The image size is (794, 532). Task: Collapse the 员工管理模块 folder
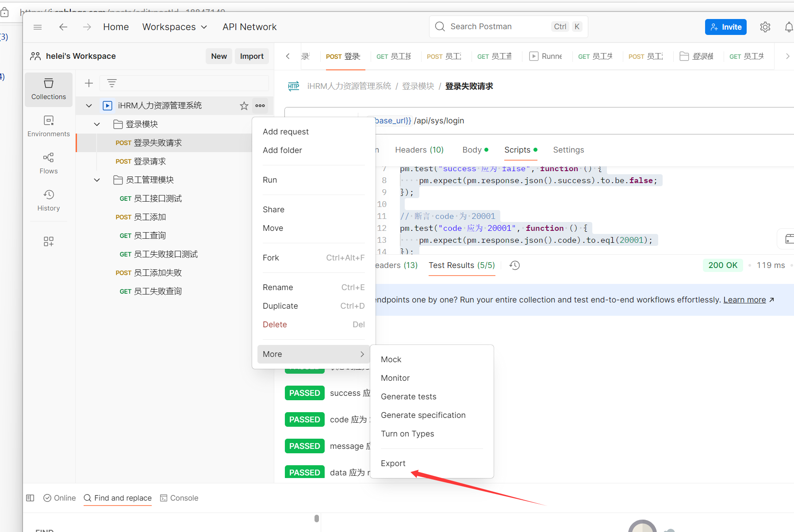point(97,180)
